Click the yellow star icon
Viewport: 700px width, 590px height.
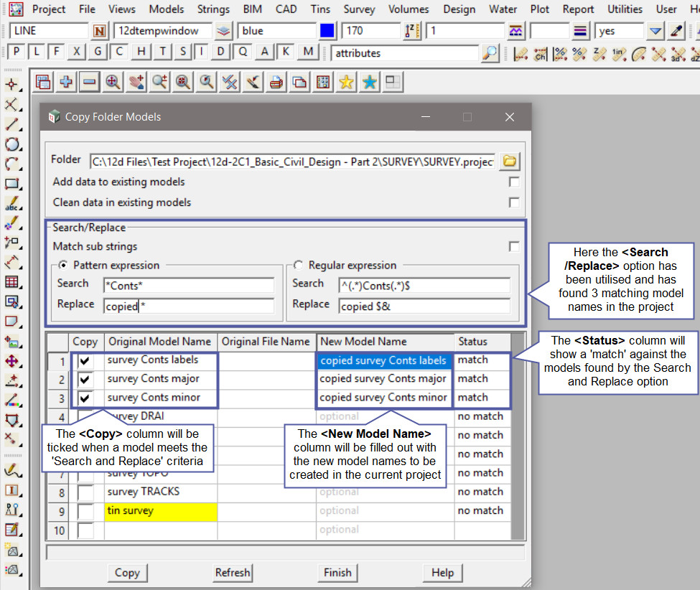coord(346,83)
